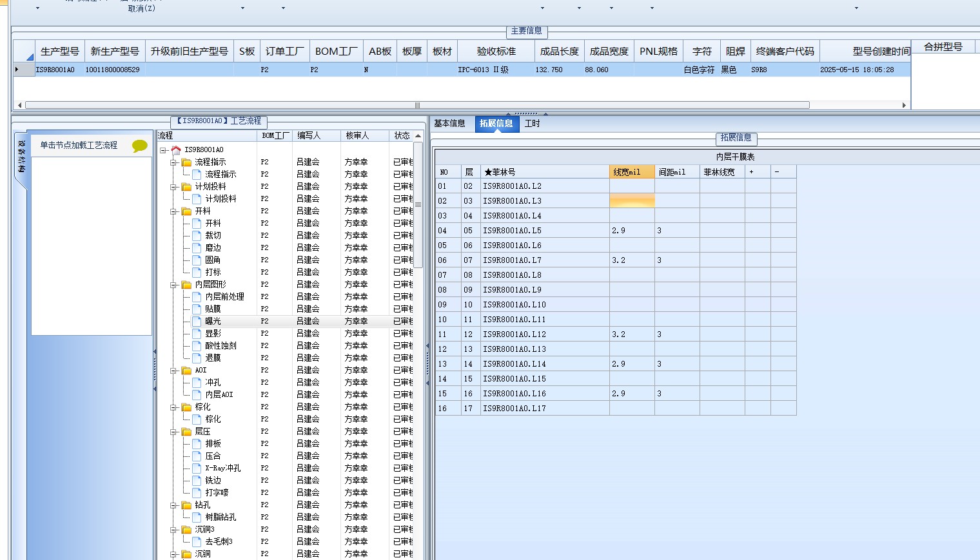Click the document icon beside 冲孔
The height and width of the screenshot is (560, 980).
tap(197, 382)
